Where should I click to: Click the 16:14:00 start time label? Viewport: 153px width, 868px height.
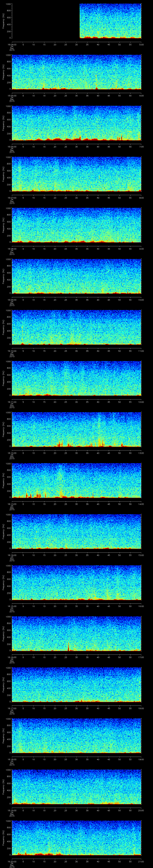click(x=12, y=555)
